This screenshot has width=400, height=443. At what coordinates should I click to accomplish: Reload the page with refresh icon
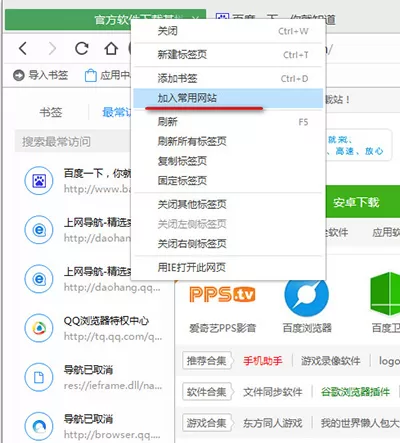[82, 49]
